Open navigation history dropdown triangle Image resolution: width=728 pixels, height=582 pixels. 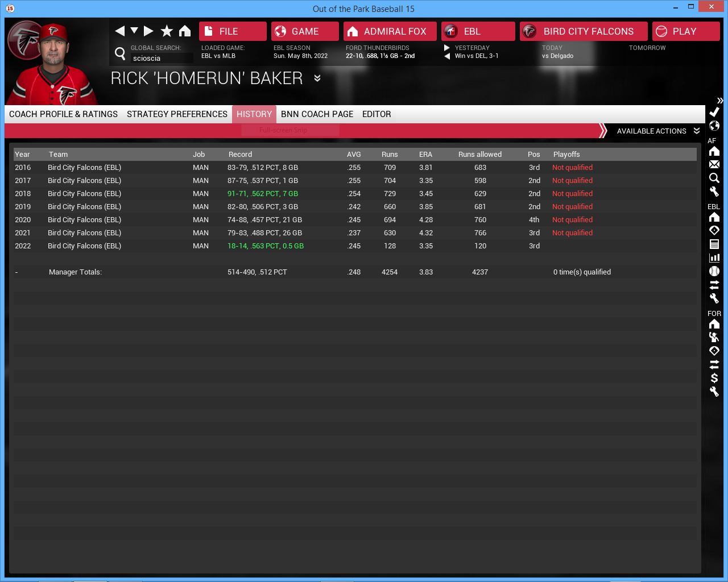(134, 31)
